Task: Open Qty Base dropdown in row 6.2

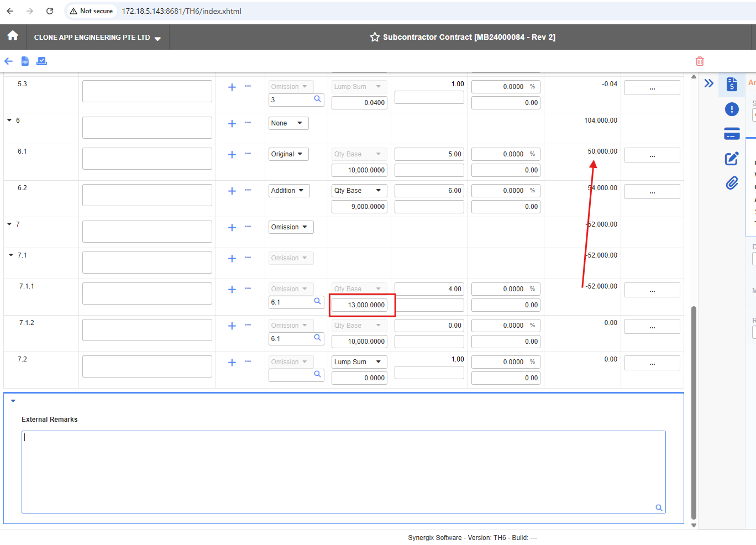Action: (x=359, y=191)
